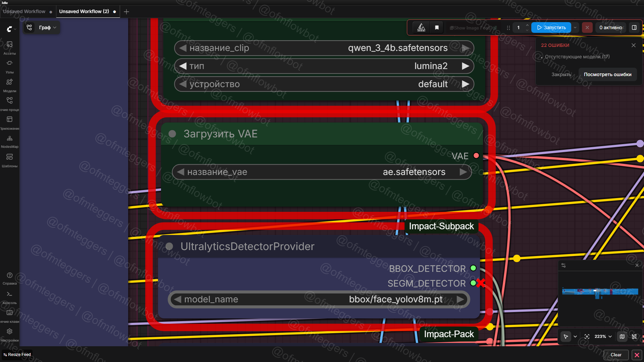Screen dimensions: 644x362
Task: Select next model_name value arrow
Action: (x=461, y=299)
